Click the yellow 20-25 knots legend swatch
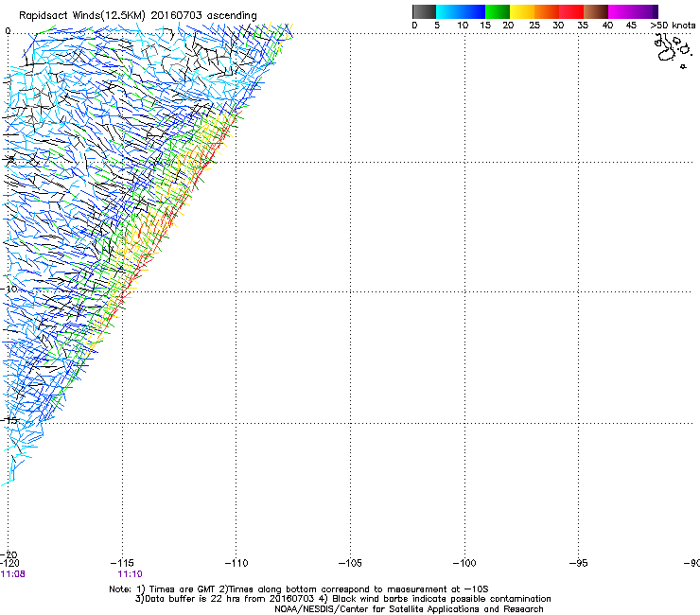 pyautogui.click(x=522, y=11)
